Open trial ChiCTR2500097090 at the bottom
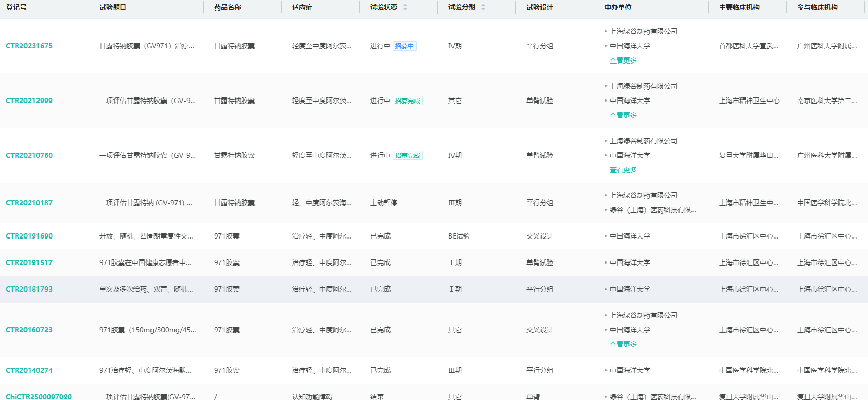Screen dimensions: 868x400 coord(39,396)
